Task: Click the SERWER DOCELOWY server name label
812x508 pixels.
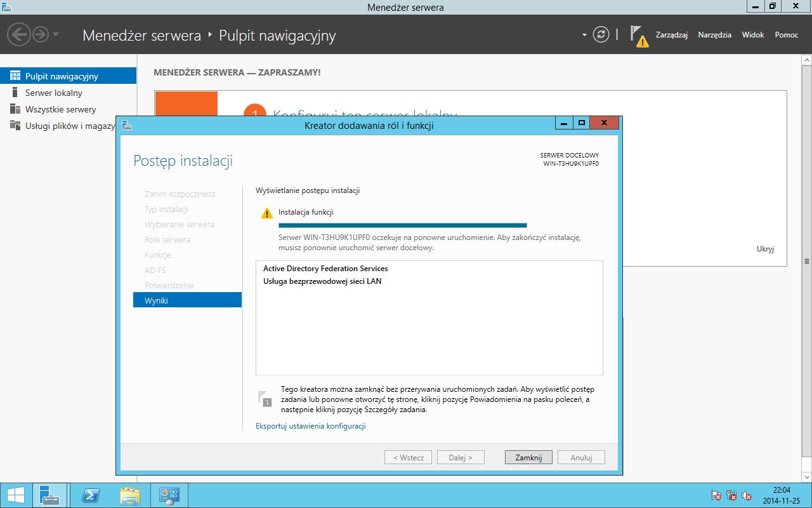Action: pyautogui.click(x=571, y=163)
